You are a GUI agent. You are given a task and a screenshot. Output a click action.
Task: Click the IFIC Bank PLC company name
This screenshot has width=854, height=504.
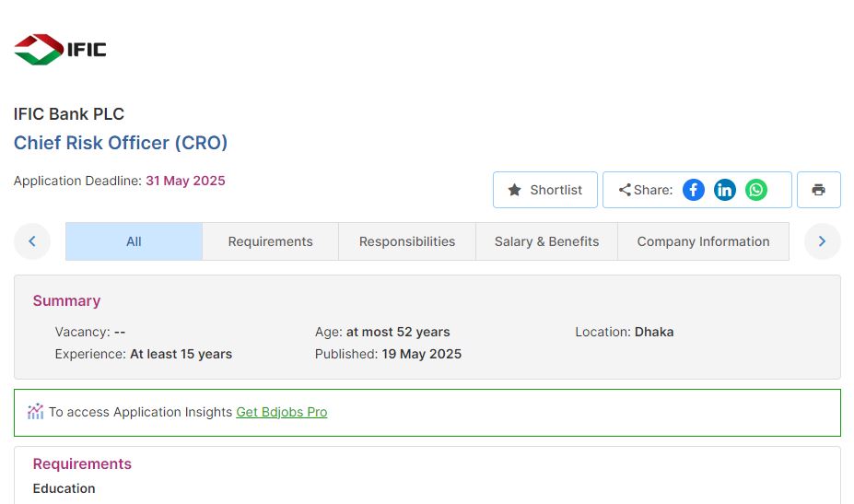(x=69, y=114)
